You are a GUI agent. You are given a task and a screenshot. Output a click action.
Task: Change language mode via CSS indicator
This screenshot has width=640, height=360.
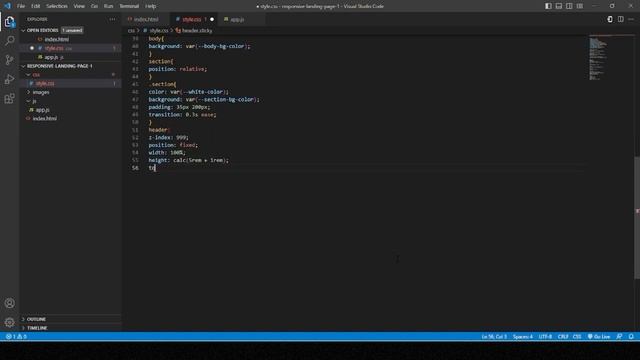pos(577,337)
